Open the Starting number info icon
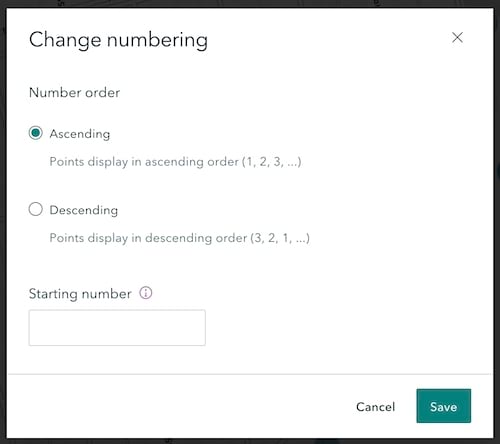The image size is (500, 444). click(146, 293)
